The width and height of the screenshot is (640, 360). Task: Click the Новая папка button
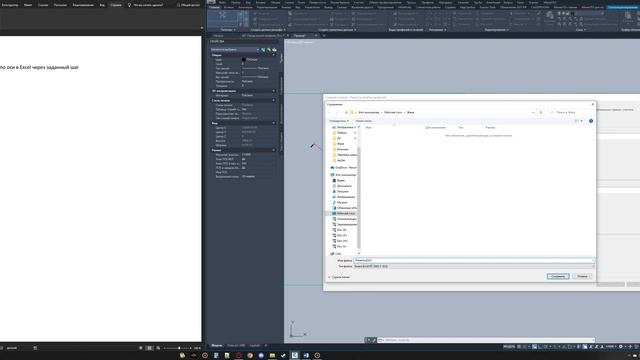click(363, 121)
